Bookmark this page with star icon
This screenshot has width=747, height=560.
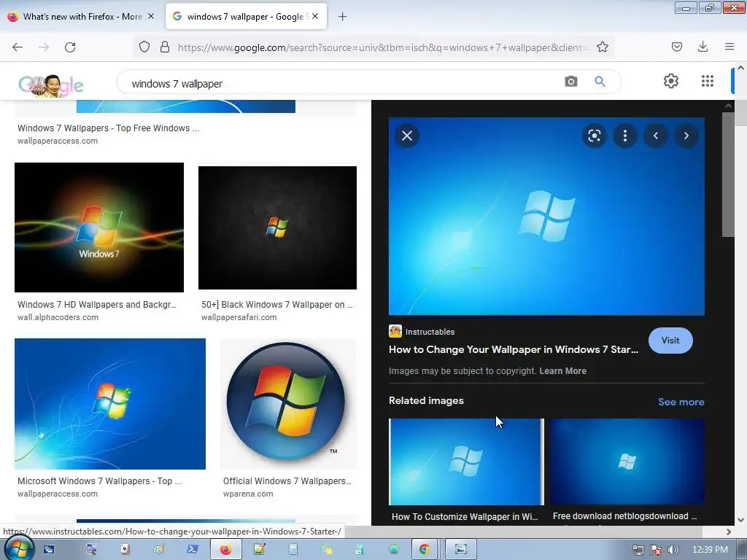coord(602,47)
